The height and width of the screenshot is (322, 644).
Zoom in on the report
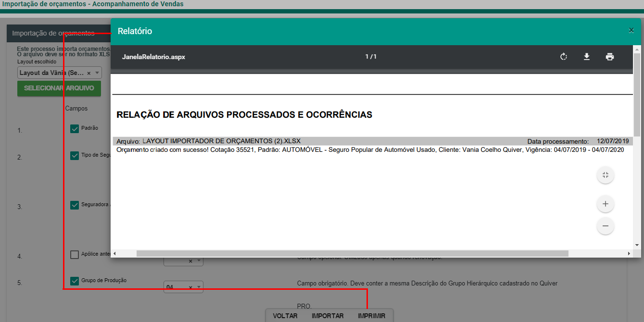(605, 204)
